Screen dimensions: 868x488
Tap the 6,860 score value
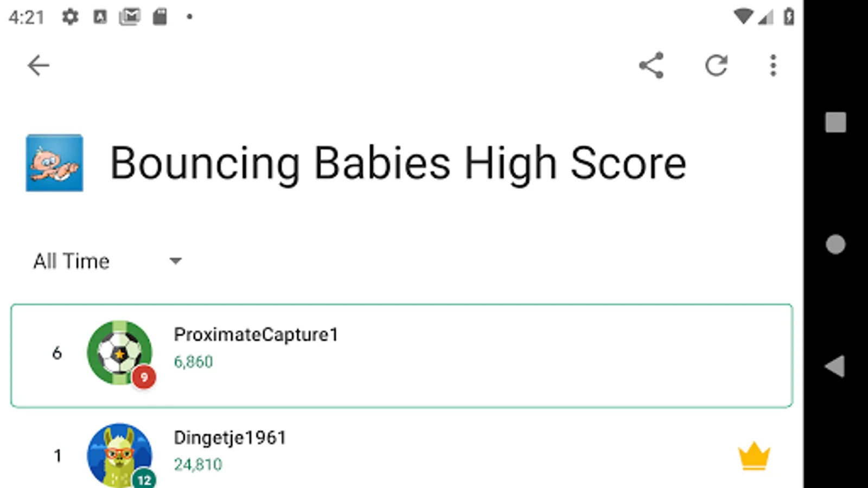point(193,362)
